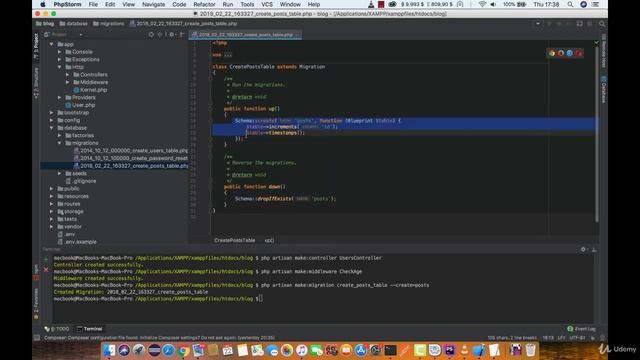Collapse the migrations folder
Image resolution: width=640 pixels, height=360 pixels.
60,143
